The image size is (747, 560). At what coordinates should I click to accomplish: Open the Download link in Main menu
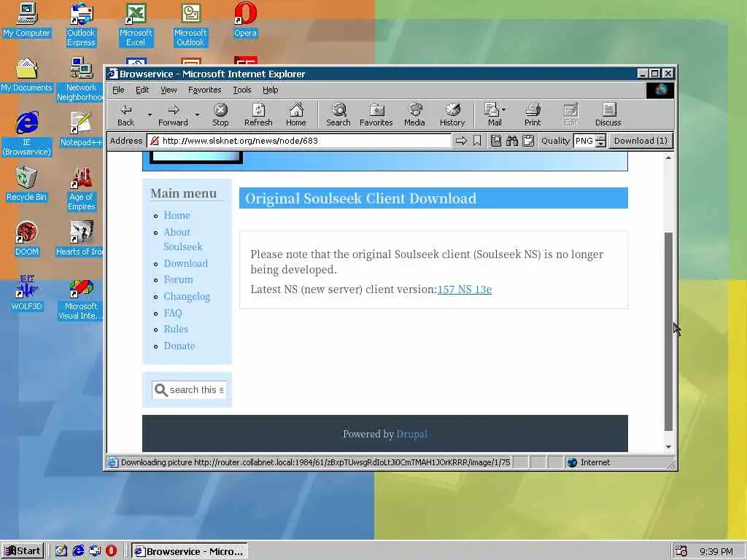pyautogui.click(x=186, y=263)
